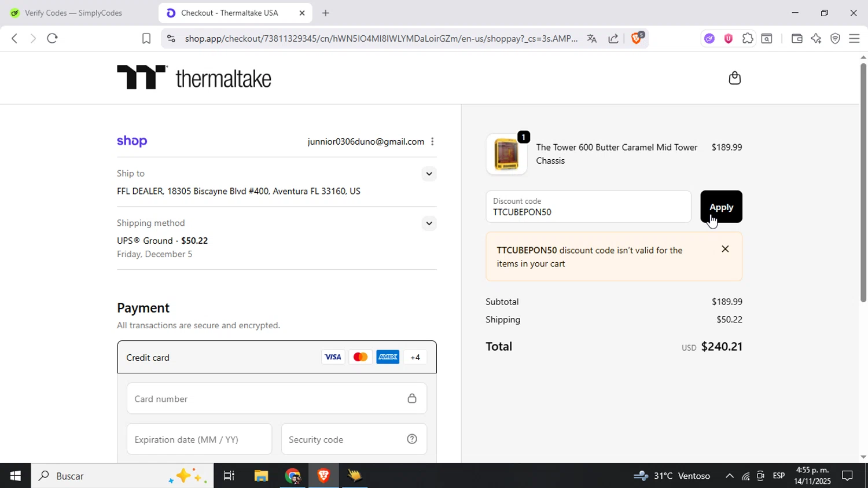Expand the Ship to address section
Image resolution: width=868 pixels, height=488 pixels.
(429, 174)
